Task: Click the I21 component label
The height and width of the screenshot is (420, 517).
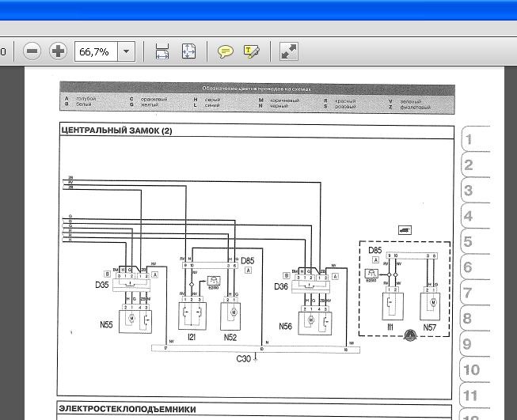Action: pos(192,337)
